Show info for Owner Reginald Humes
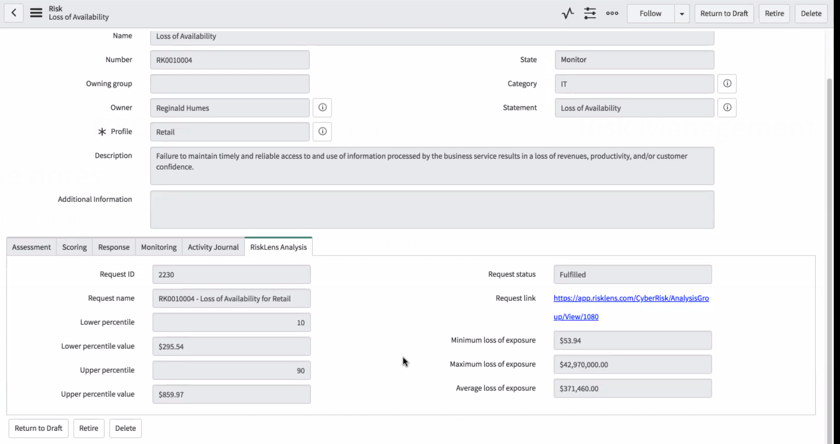 click(322, 108)
